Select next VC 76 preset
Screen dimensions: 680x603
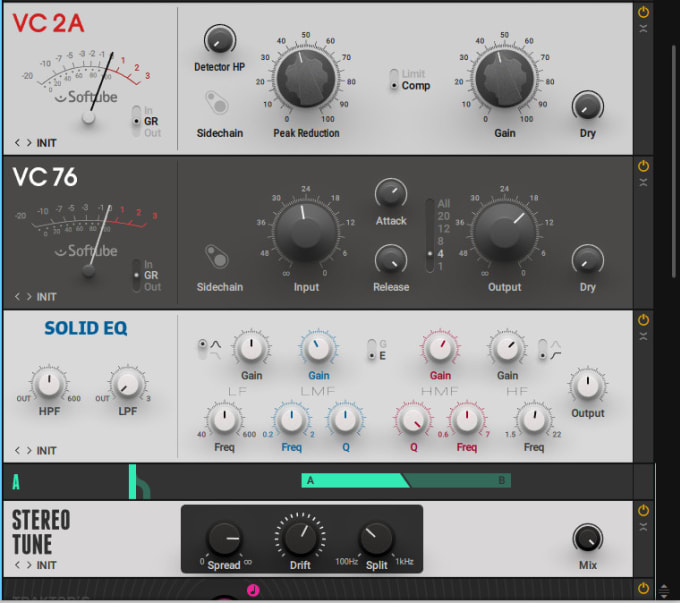[x=29, y=297]
